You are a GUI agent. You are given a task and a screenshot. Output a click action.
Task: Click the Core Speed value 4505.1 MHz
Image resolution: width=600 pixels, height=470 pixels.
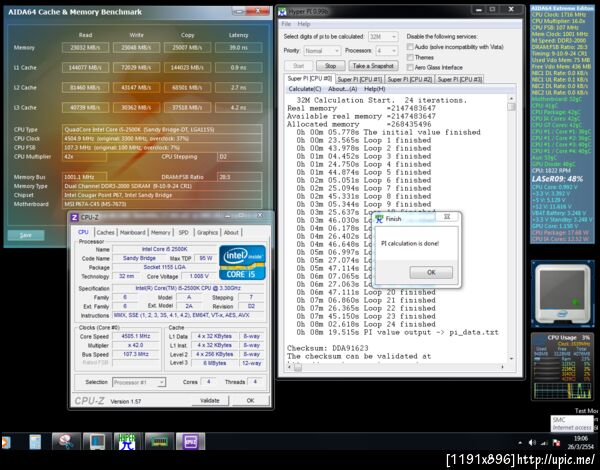[x=136, y=336]
